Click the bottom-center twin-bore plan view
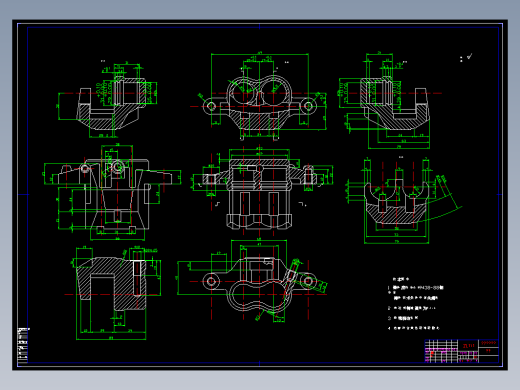 (252, 281)
